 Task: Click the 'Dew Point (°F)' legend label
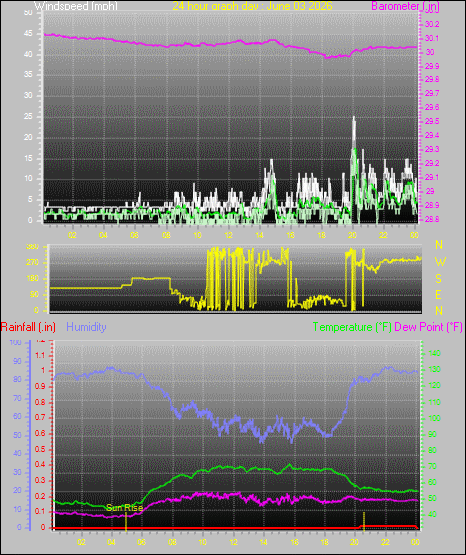point(428,327)
